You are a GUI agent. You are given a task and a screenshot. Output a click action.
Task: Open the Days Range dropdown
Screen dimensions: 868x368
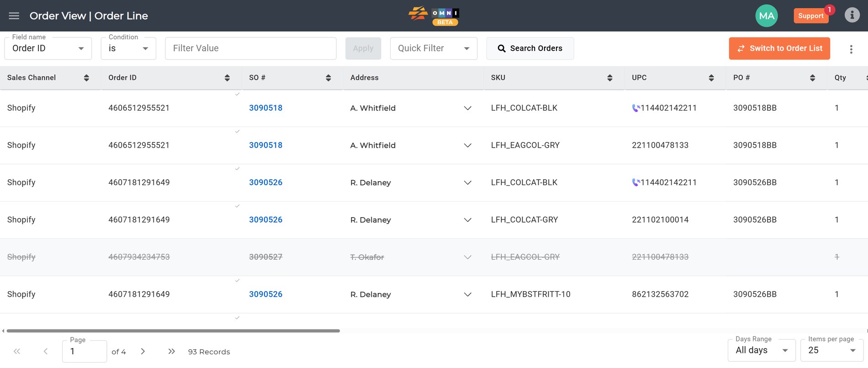coord(762,351)
